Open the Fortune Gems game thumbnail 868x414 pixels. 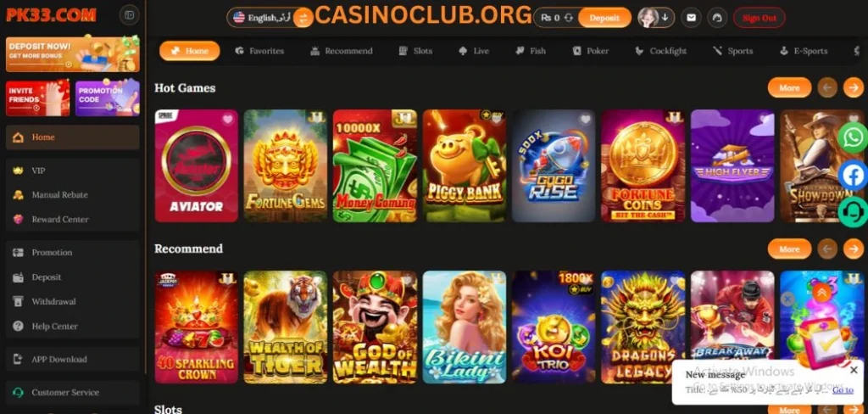[285, 165]
